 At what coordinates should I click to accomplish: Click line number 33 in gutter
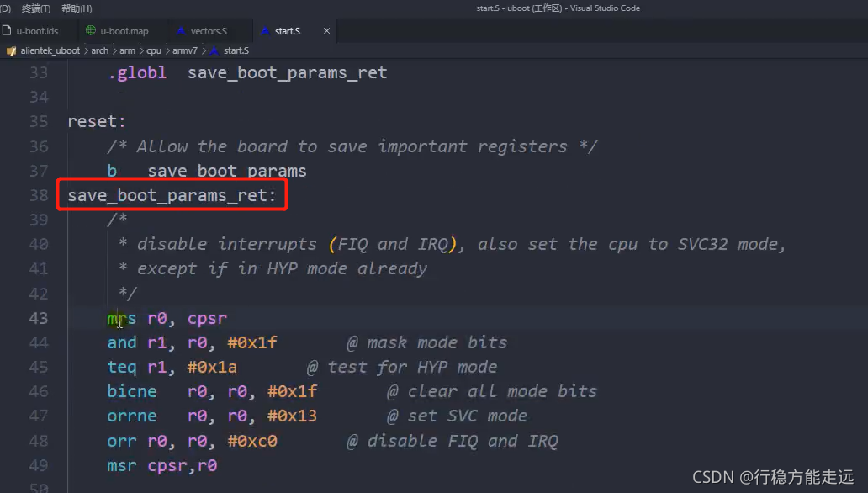pyautogui.click(x=38, y=72)
